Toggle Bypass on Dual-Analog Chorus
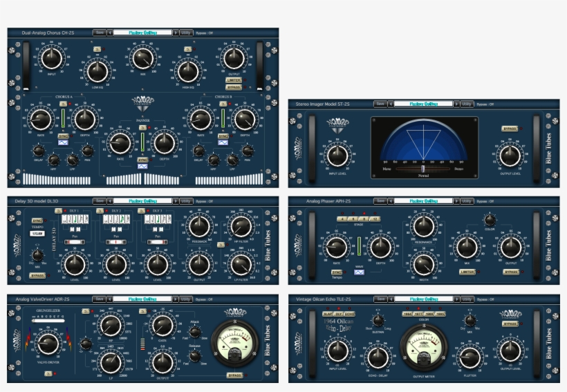 pos(234,87)
